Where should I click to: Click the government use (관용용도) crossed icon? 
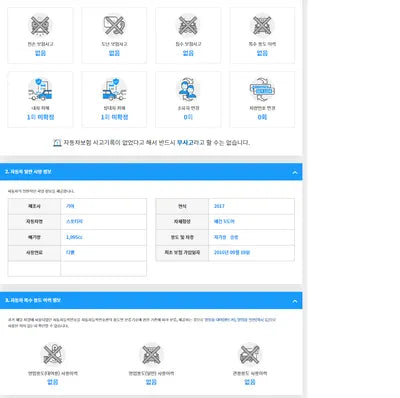click(250, 354)
